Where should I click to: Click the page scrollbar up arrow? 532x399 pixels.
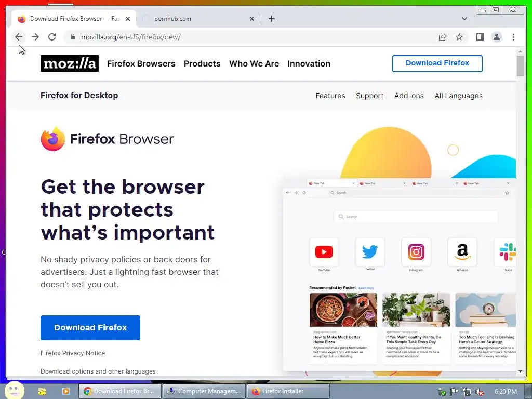click(x=521, y=51)
